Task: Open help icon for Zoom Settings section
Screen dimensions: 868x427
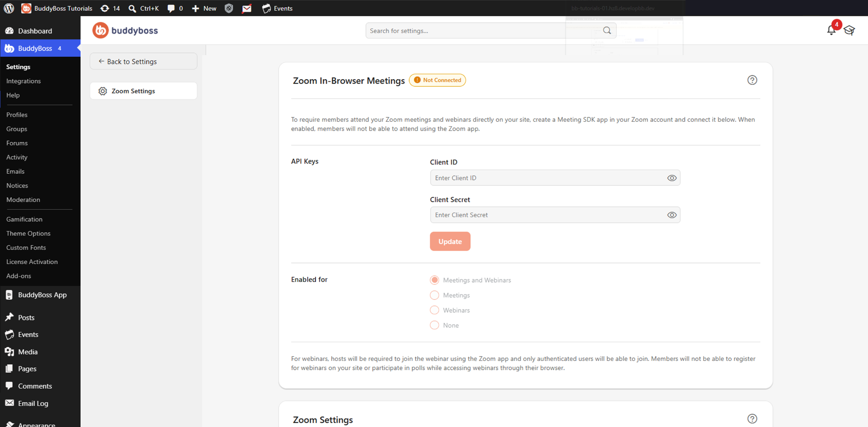Action: [x=752, y=419]
